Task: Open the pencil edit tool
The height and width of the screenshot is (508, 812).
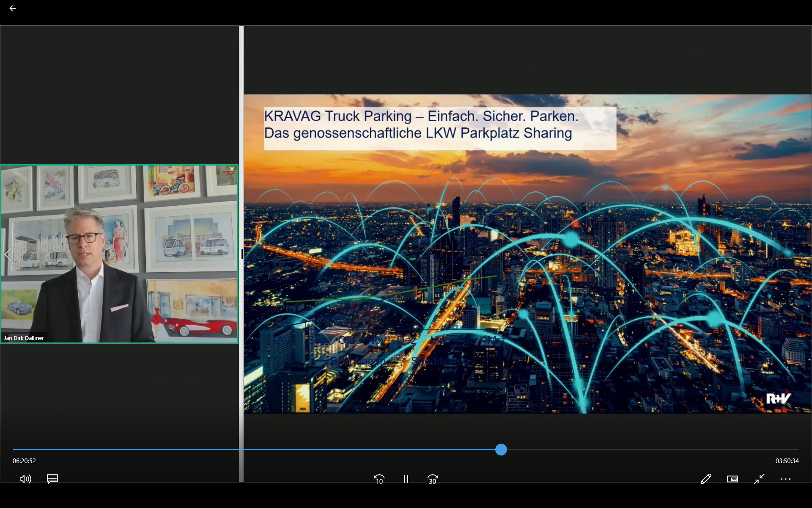Action: 705,479
